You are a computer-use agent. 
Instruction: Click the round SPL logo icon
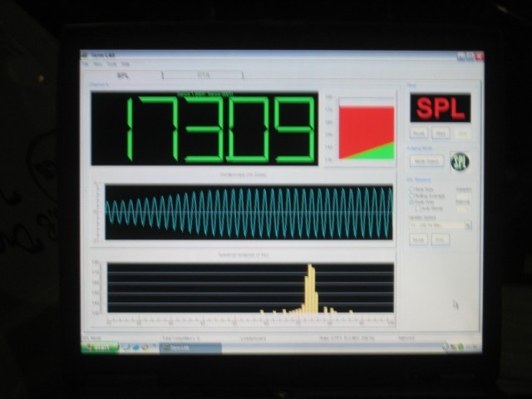coord(460,161)
